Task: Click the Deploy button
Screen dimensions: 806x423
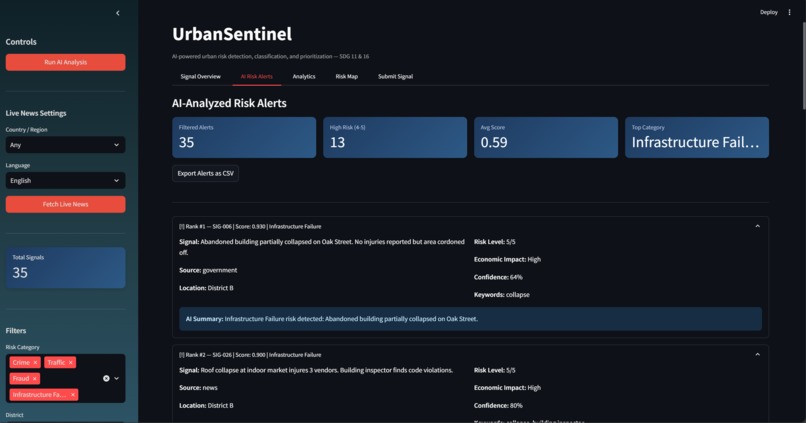Action: coord(768,12)
